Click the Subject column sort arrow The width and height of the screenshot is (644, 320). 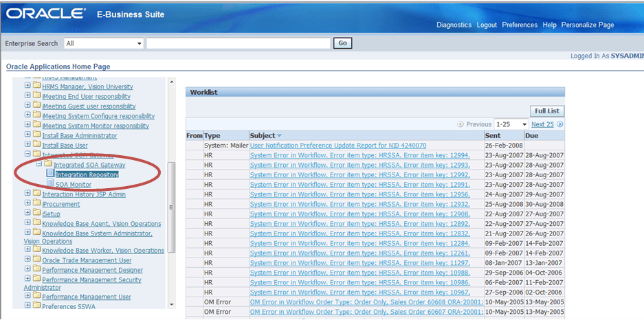click(x=280, y=136)
